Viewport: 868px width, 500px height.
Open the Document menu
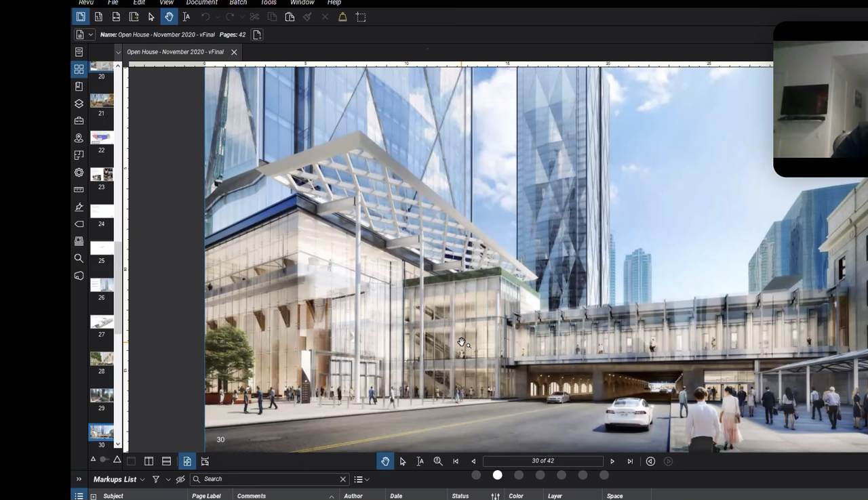coord(201,3)
